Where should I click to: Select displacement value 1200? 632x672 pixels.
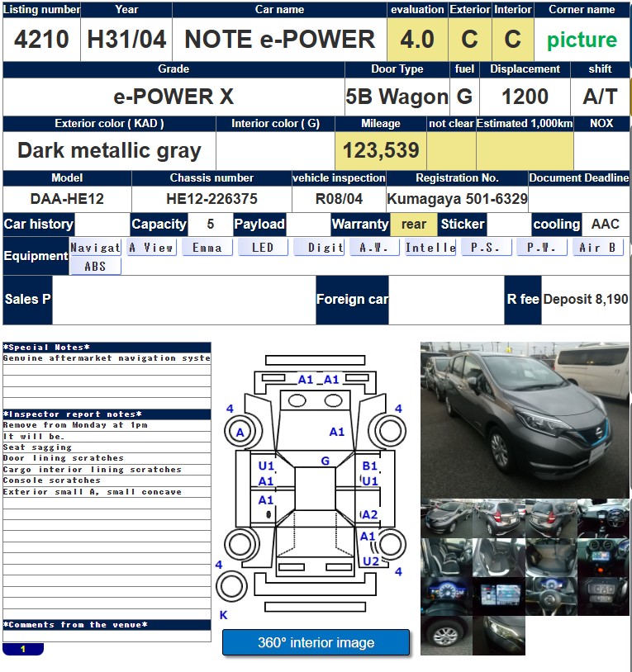(525, 97)
